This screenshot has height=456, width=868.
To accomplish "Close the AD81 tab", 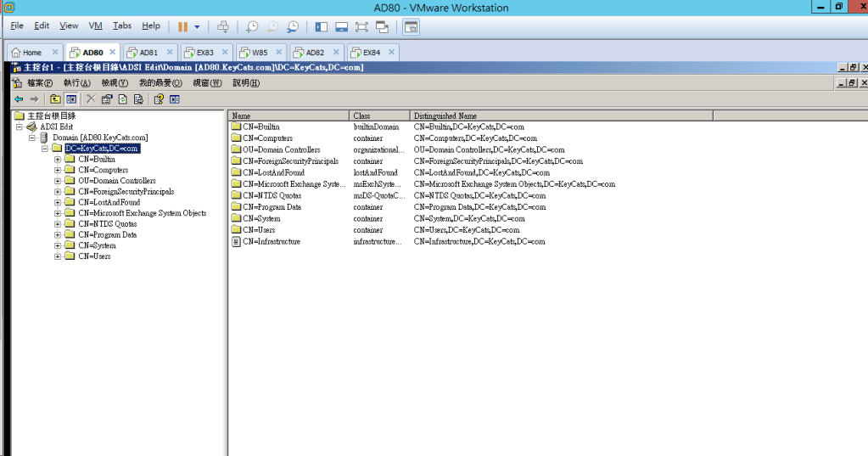I will [x=169, y=52].
